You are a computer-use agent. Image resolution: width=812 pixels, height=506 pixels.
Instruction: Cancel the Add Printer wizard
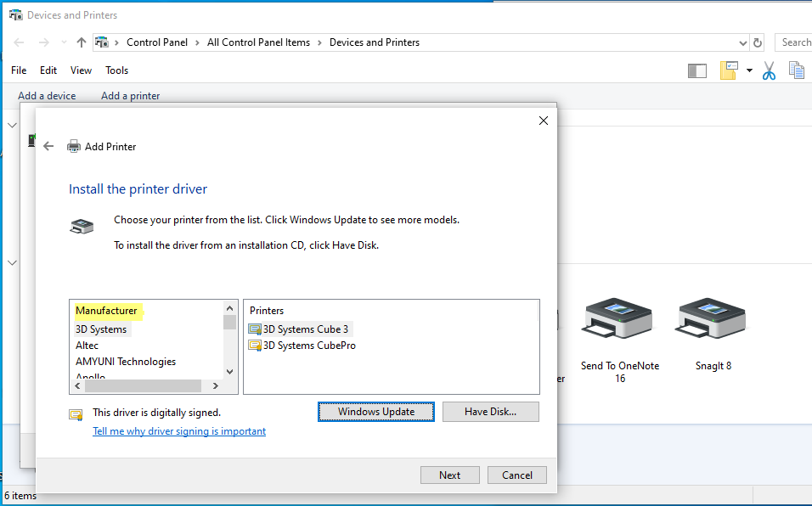pos(516,475)
